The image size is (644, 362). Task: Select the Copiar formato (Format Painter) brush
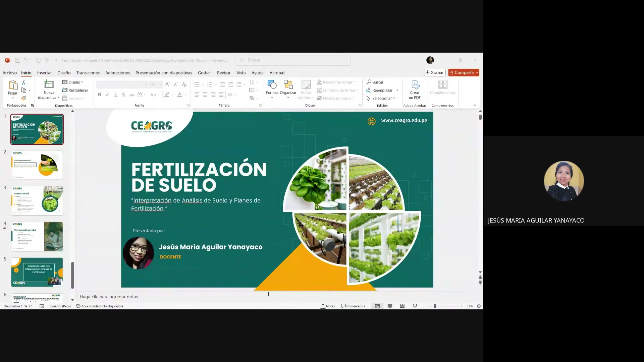tap(23, 98)
